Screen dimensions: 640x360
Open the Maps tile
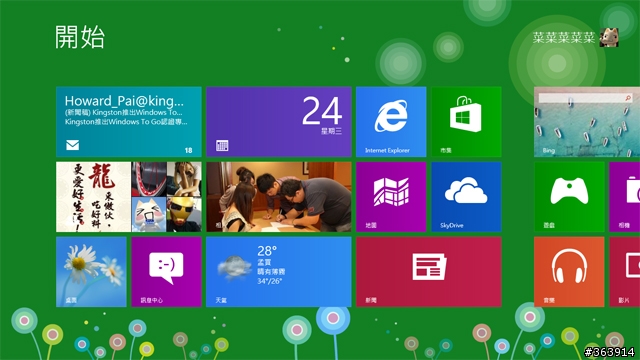coord(391,197)
